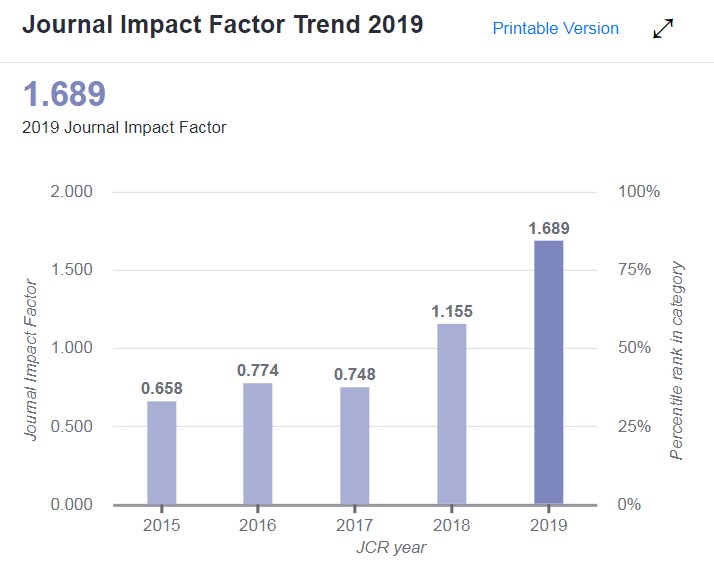Screen dimensions: 714x565
Task: Click the 0.774 data label
Action: click(258, 370)
